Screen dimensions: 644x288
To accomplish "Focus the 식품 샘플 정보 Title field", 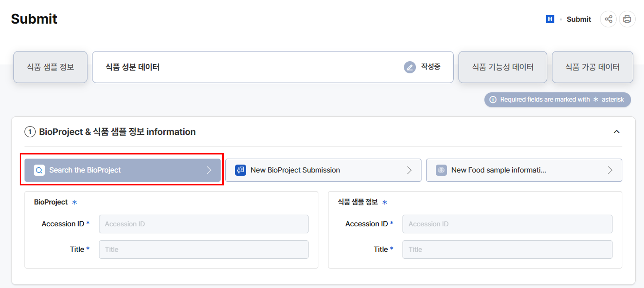I will [507, 249].
